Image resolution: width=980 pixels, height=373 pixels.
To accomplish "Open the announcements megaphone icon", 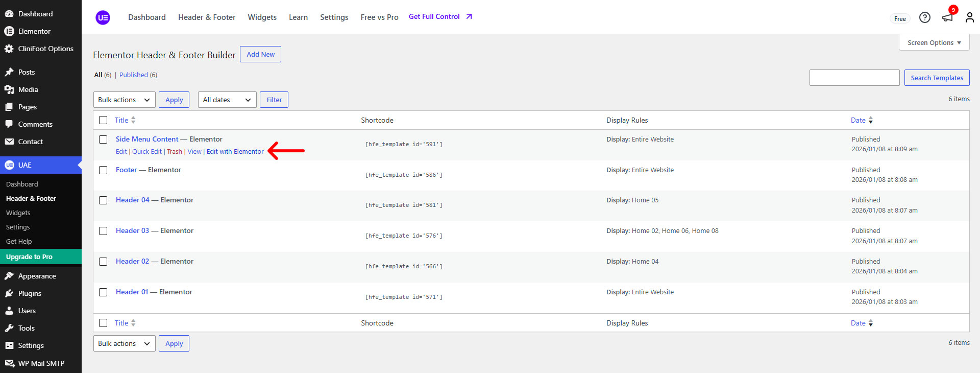I will click(x=947, y=17).
